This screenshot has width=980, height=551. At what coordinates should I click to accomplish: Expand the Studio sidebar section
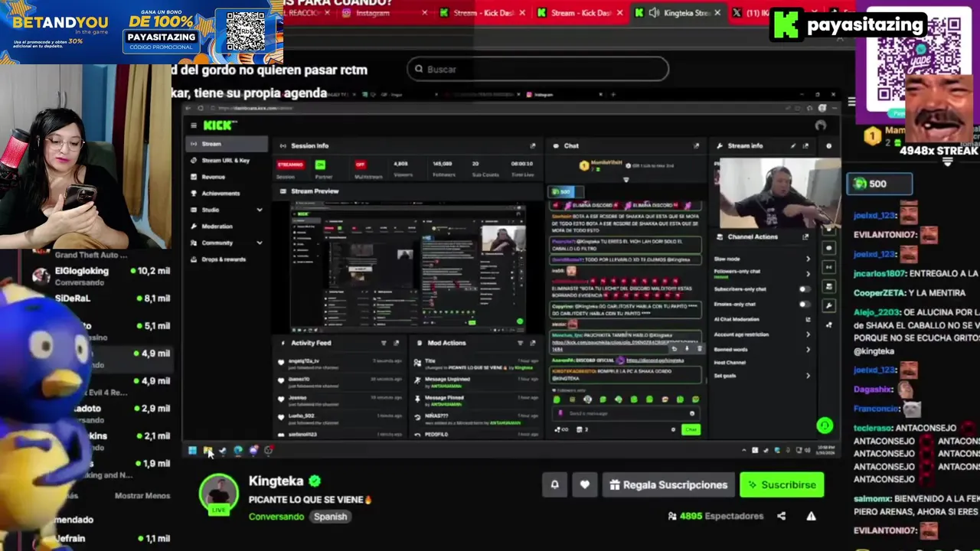(x=260, y=210)
